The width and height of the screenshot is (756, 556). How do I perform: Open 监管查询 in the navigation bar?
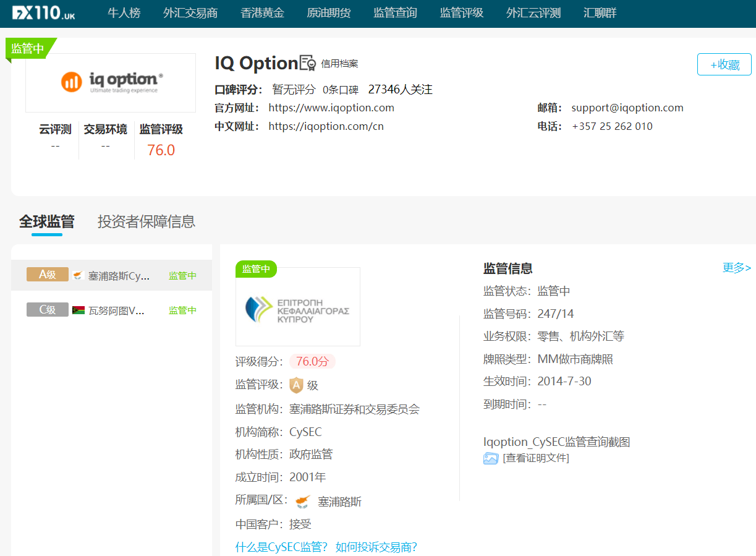point(395,13)
